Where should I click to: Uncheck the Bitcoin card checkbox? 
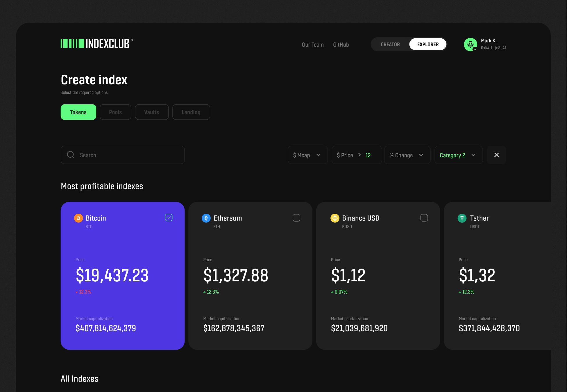point(169,217)
